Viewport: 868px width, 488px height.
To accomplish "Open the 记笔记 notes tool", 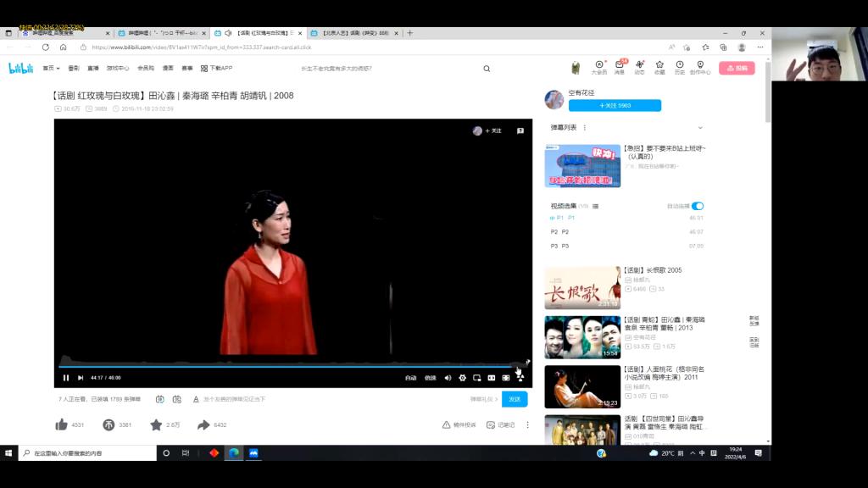I will point(500,425).
